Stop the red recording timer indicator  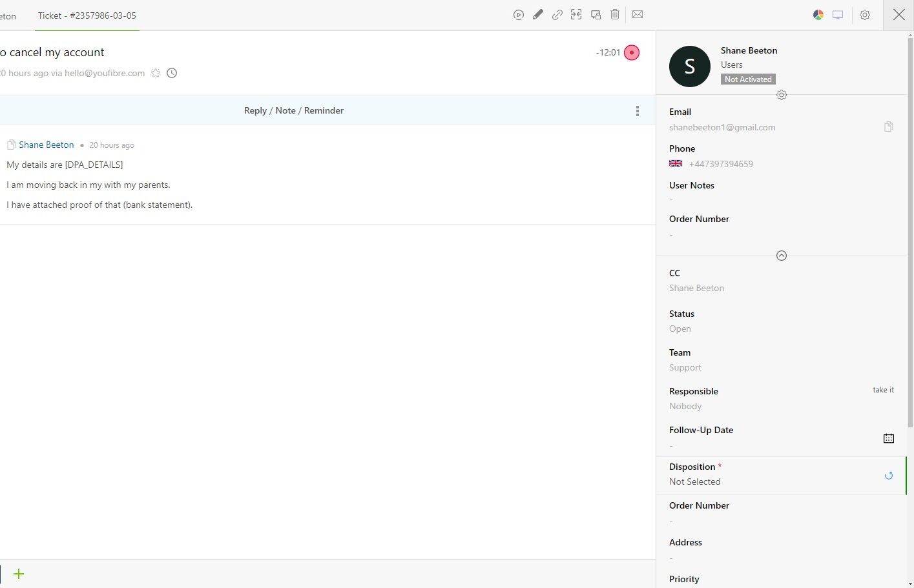point(631,52)
